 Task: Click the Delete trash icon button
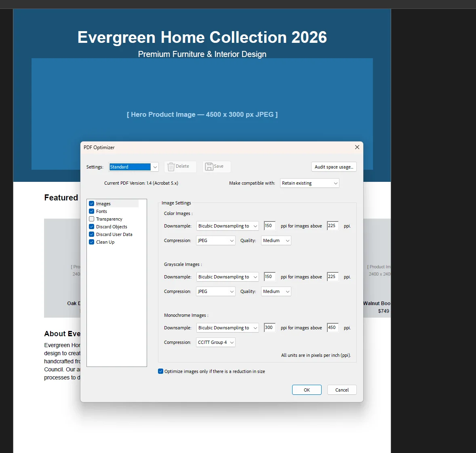(x=180, y=166)
